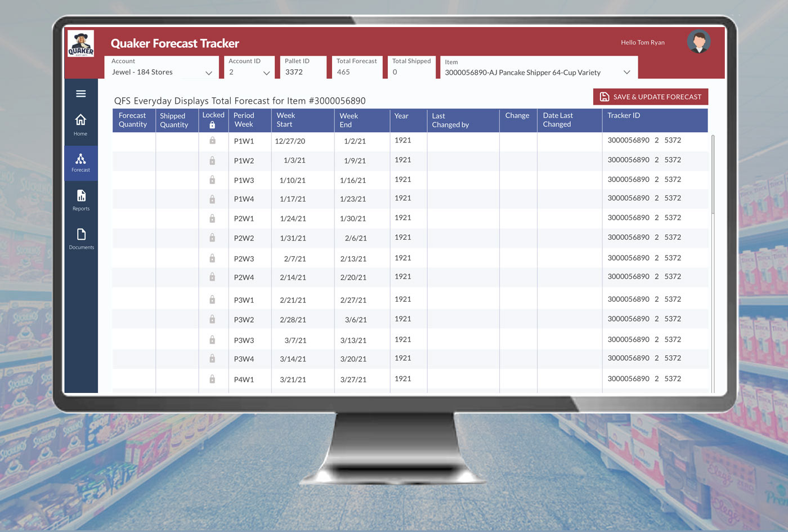Select the P2W3 period week cell
Image resolution: width=788 pixels, height=532 pixels.
(x=244, y=259)
